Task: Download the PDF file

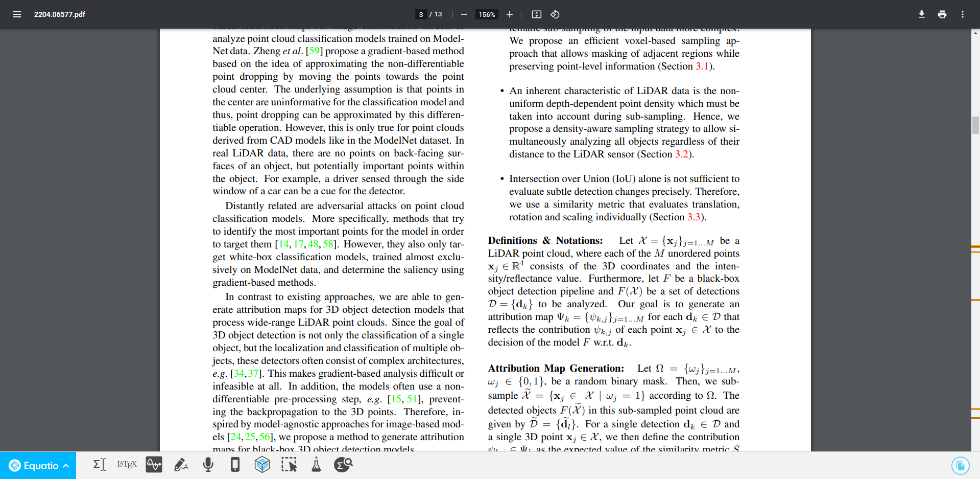Action: coord(921,14)
